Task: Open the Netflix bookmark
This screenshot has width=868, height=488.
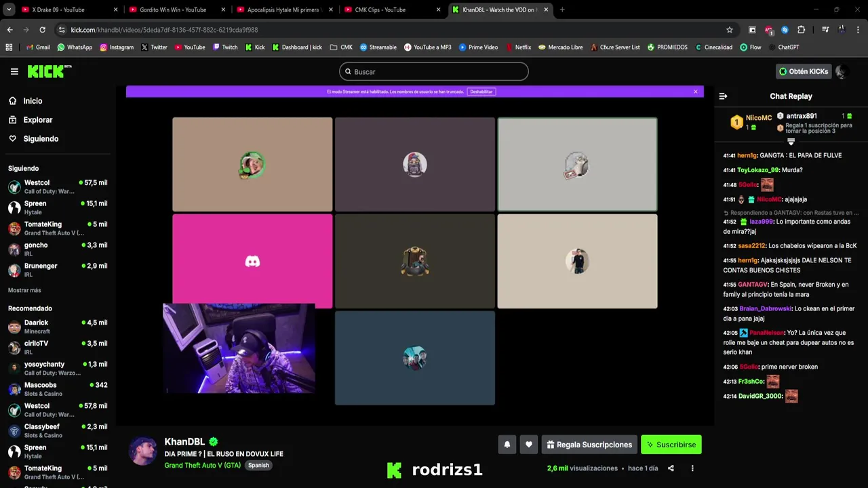Action: (518, 47)
